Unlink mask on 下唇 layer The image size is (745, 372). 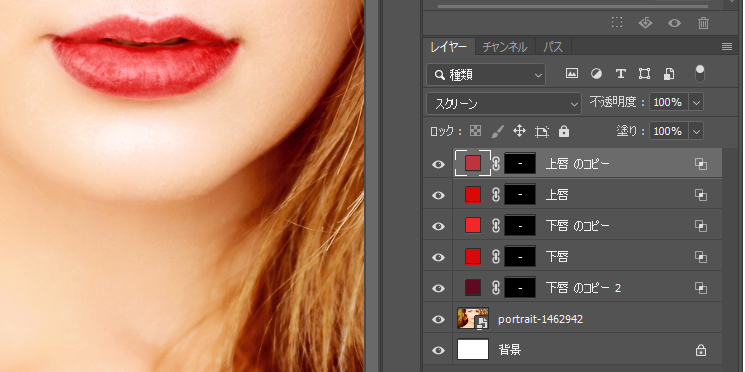coord(496,257)
